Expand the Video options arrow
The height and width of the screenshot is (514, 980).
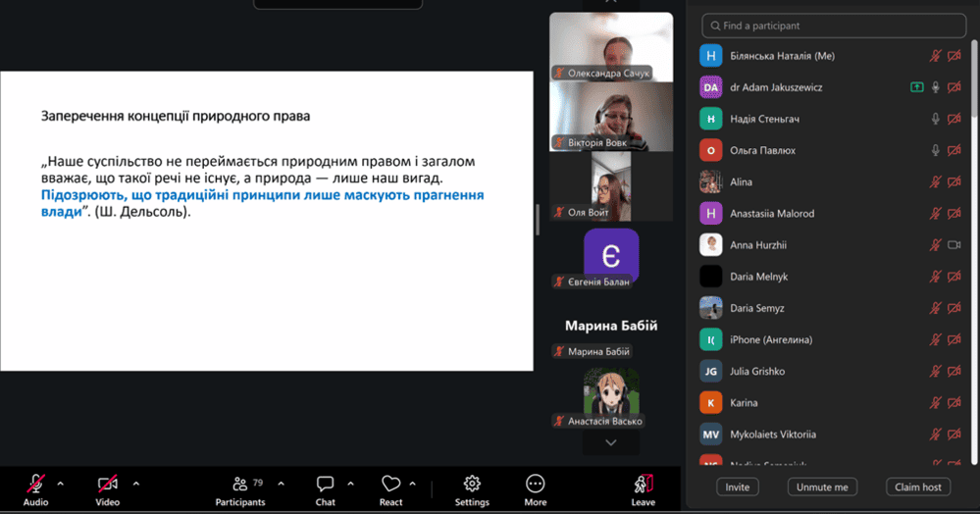(x=135, y=483)
